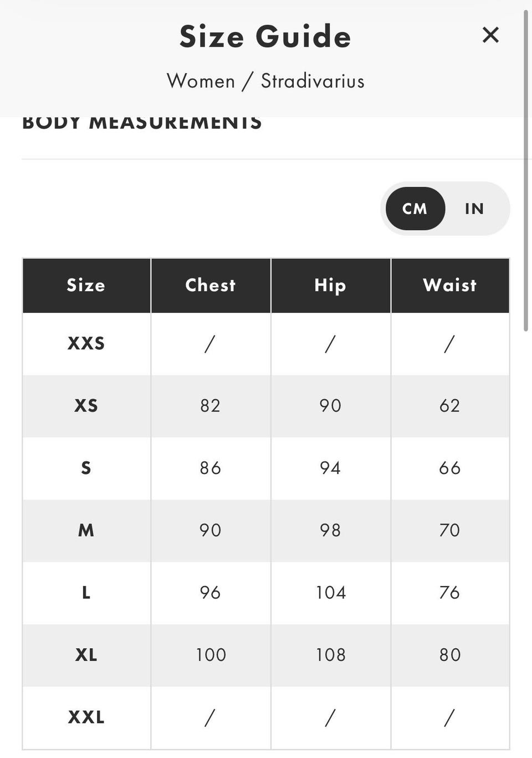This screenshot has width=532, height=758.
Task: Select the XL size row label
Action: click(x=86, y=655)
